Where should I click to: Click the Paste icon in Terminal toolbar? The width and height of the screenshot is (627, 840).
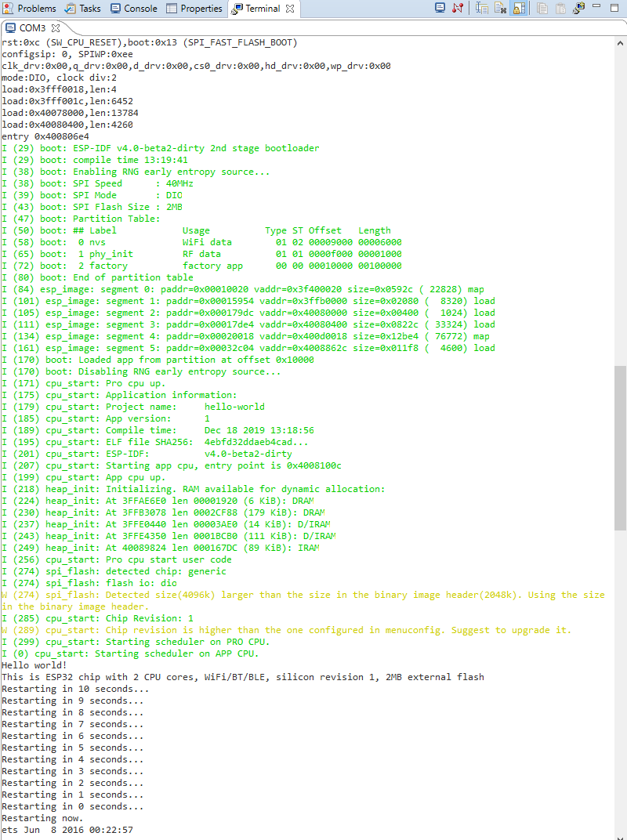point(560,8)
